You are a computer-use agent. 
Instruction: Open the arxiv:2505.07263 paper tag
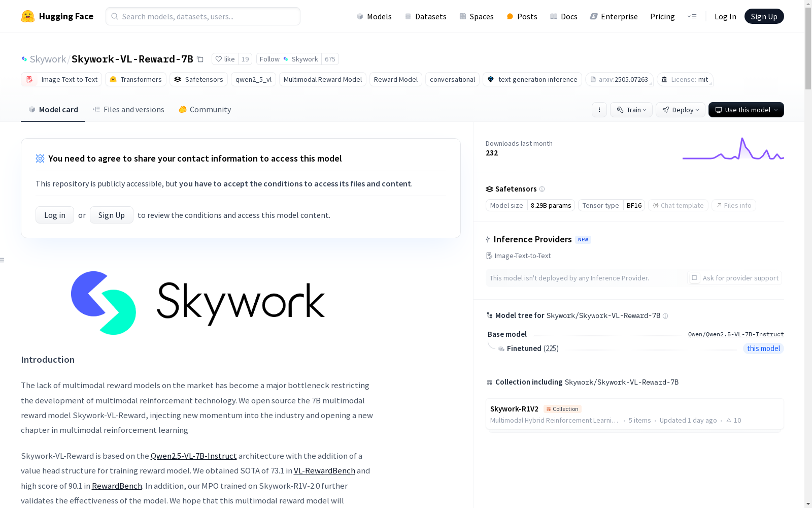(619, 79)
